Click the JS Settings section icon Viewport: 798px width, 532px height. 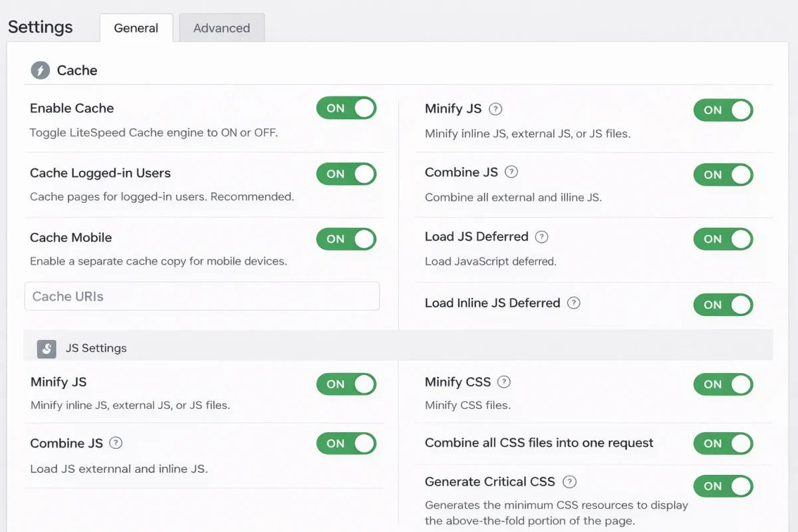(x=47, y=348)
